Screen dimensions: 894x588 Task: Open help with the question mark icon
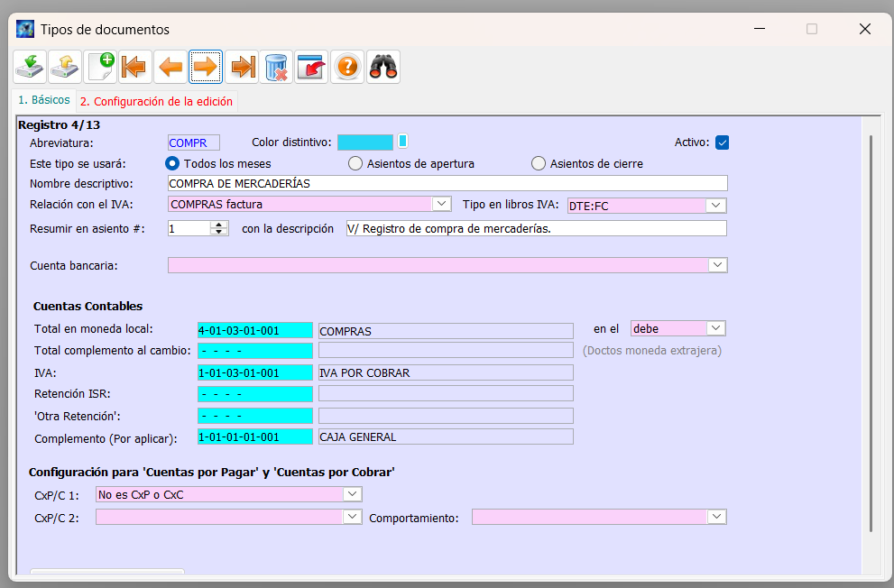click(x=347, y=67)
